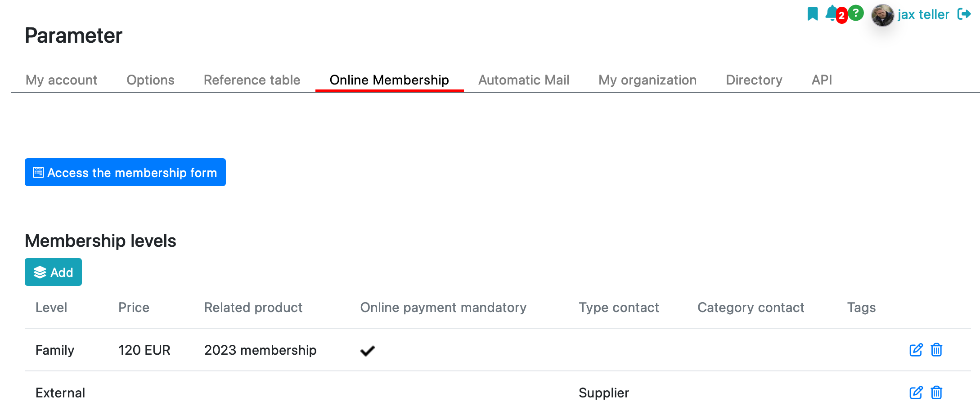Click Access the membership form button
Viewport: 980px width, 419px height.
coord(125,172)
